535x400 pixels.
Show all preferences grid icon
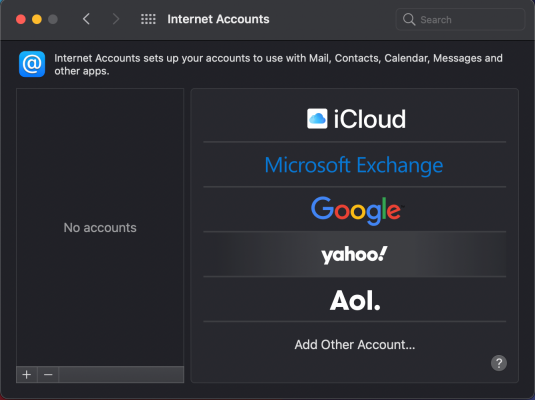[148, 19]
